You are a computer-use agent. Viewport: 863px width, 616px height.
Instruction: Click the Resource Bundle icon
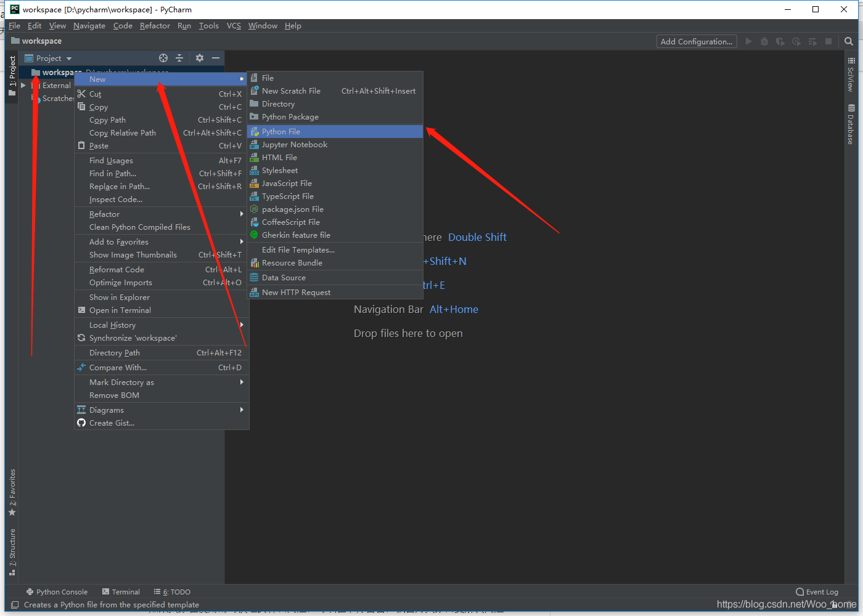coord(254,263)
